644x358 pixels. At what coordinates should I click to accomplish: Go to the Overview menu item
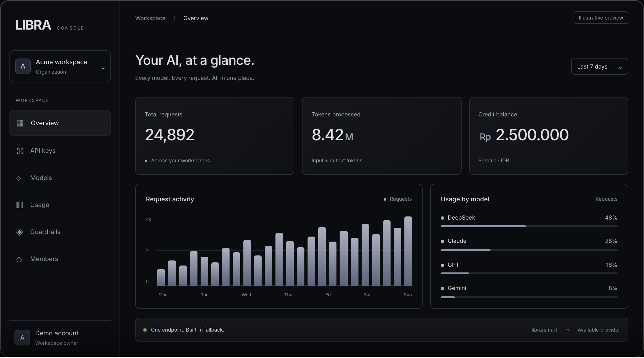(x=60, y=123)
